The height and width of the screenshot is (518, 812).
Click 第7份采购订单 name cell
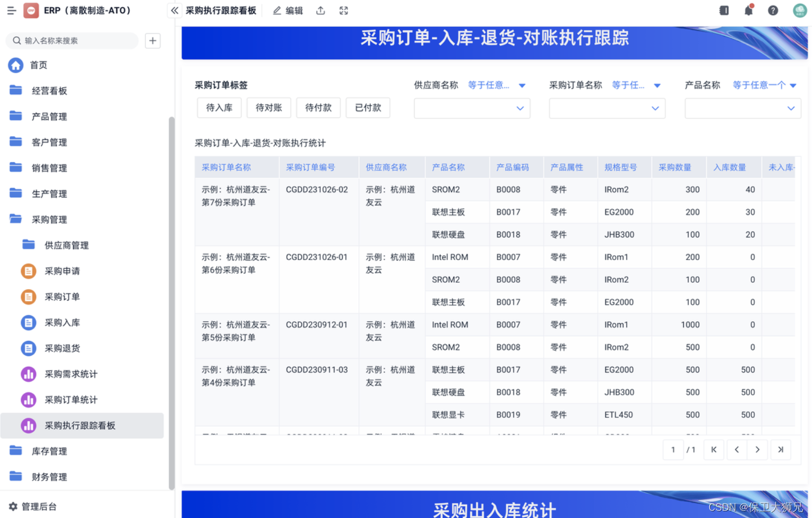(x=237, y=212)
